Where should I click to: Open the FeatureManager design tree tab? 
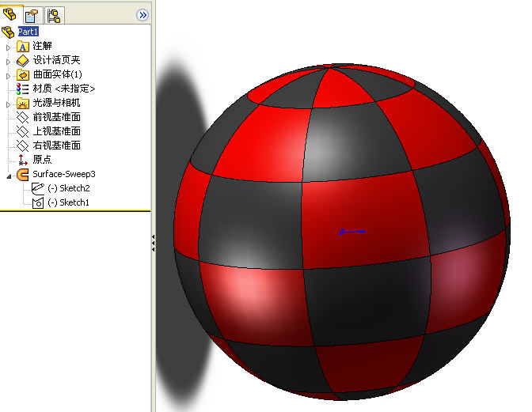click(x=10, y=14)
